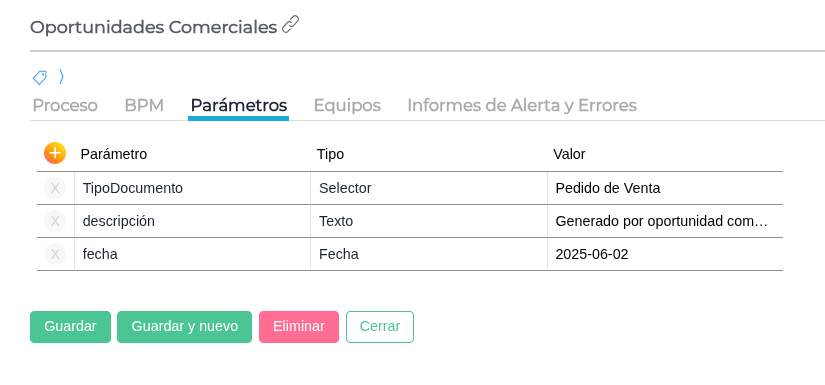Remove the fecha parameter row
Screen dimensions: 825x385
pos(55,254)
